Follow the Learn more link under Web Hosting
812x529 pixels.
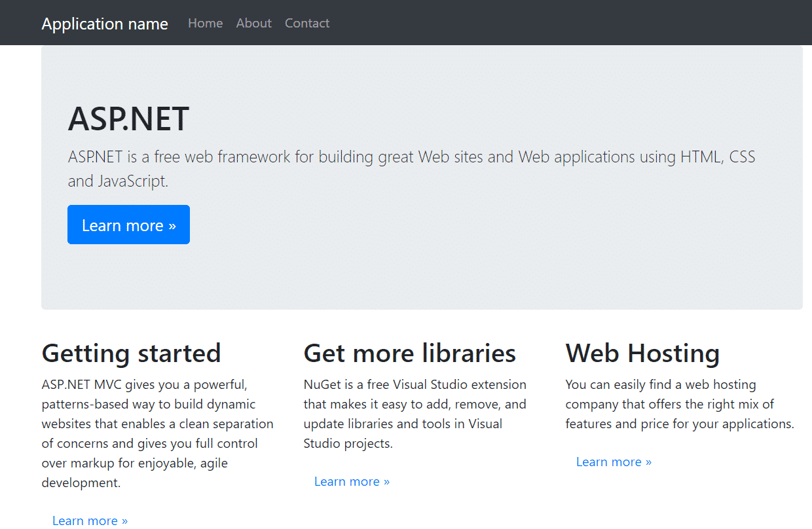(x=614, y=462)
